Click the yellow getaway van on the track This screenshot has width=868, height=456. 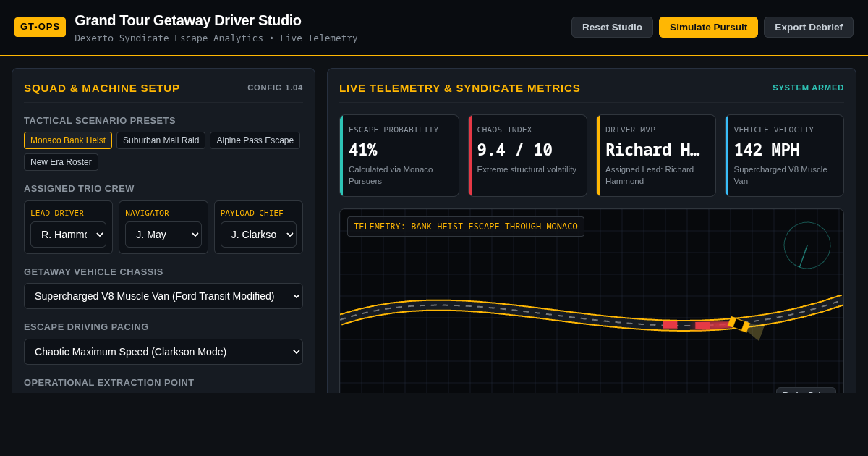click(x=739, y=324)
